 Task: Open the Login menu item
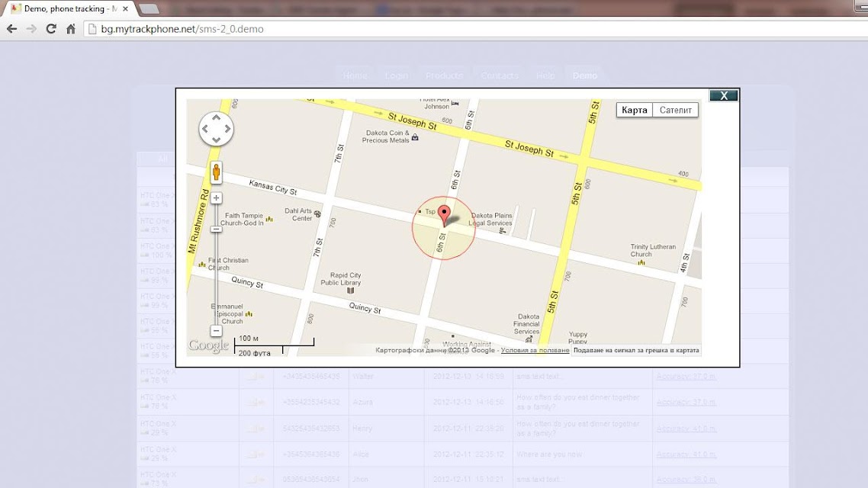point(397,75)
